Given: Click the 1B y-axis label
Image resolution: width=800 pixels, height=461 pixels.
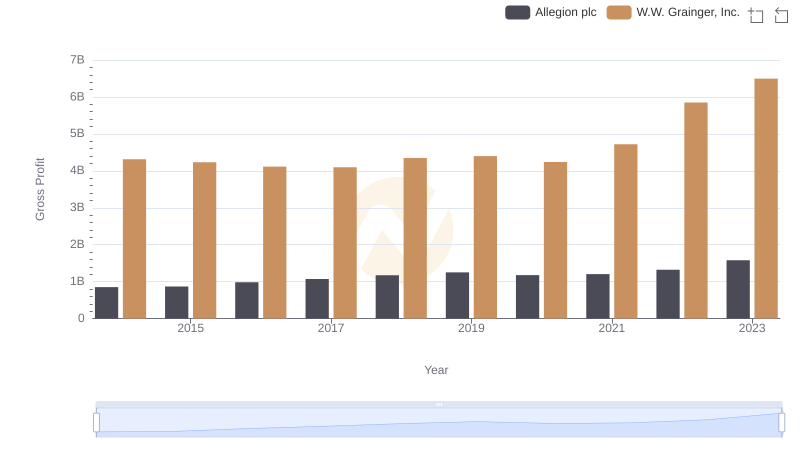Looking at the screenshot, I should pyautogui.click(x=77, y=281).
